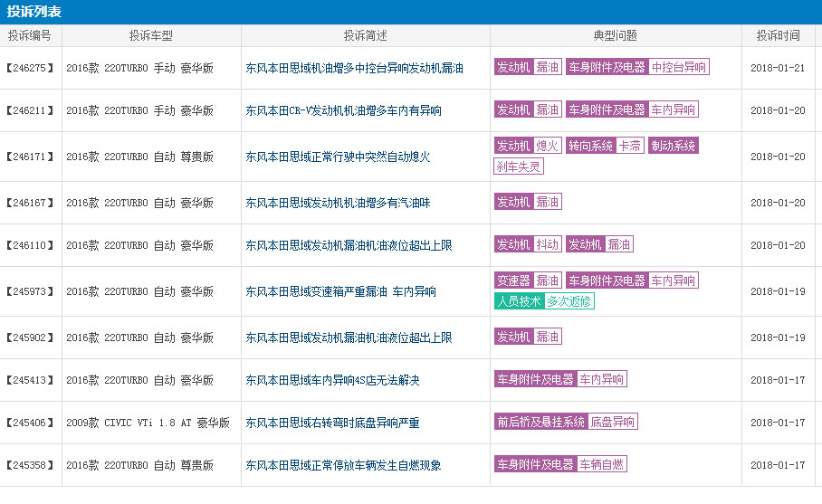This screenshot has height=504, width=822.
Task: Select the 刹车失灵 tag
Action: [x=519, y=166]
